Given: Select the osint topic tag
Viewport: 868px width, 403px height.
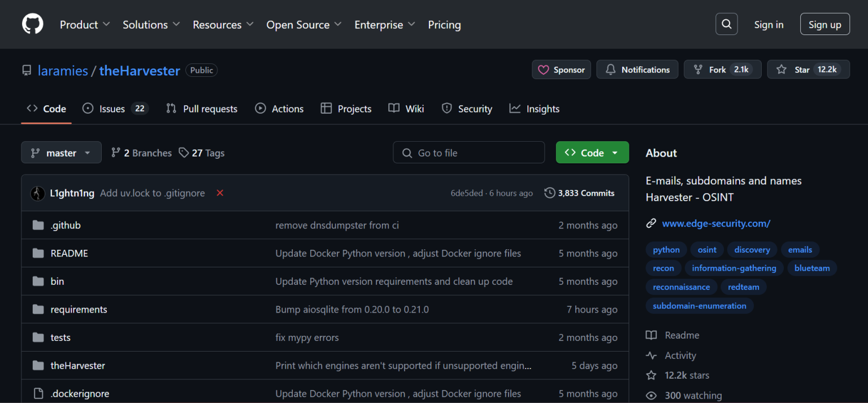Looking at the screenshot, I should 707,250.
